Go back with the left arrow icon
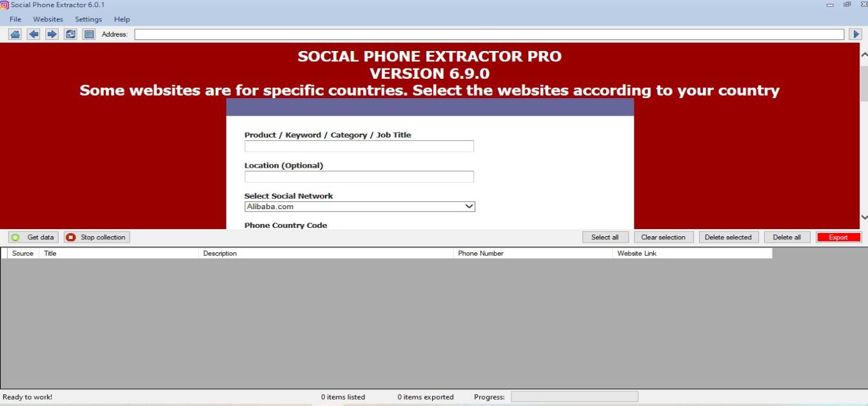 click(x=34, y=34)
